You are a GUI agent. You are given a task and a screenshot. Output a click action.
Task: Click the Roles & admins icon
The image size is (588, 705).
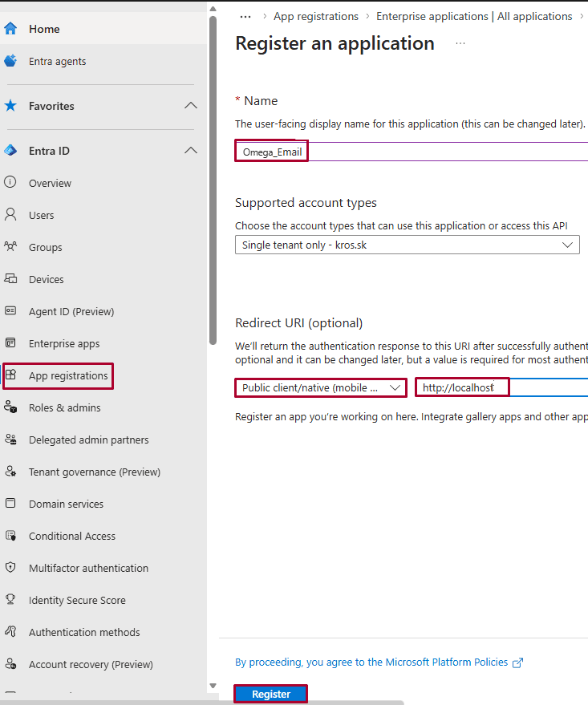coord(10,407)
